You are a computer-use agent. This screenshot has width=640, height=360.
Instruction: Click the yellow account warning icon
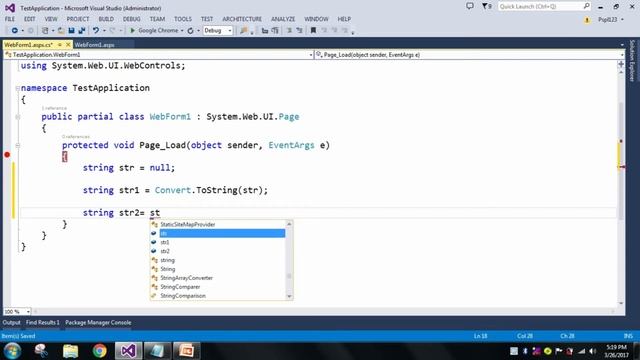pos(587,20)
